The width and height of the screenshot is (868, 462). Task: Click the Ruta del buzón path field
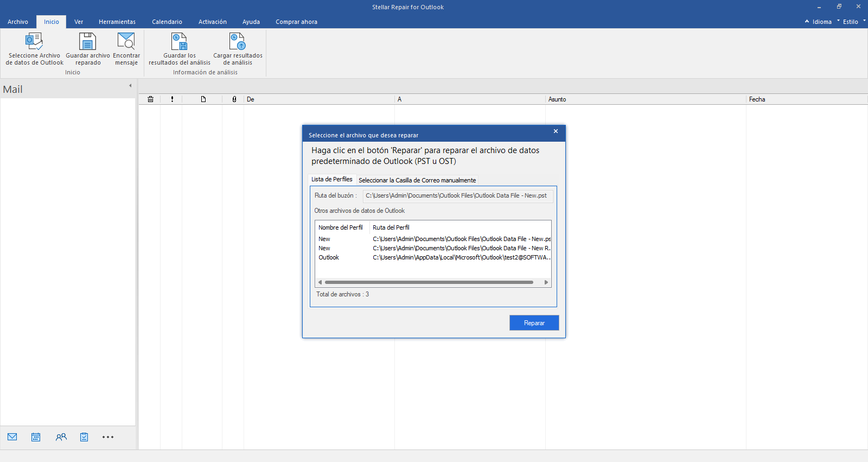(x=458, y=195)
